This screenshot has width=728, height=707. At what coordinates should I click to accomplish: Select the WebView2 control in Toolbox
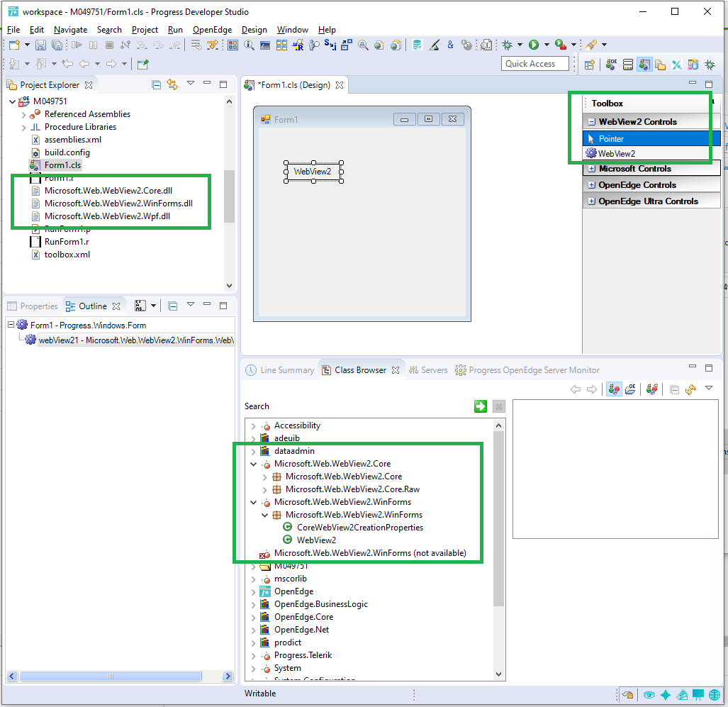click(x=616, y=153)
